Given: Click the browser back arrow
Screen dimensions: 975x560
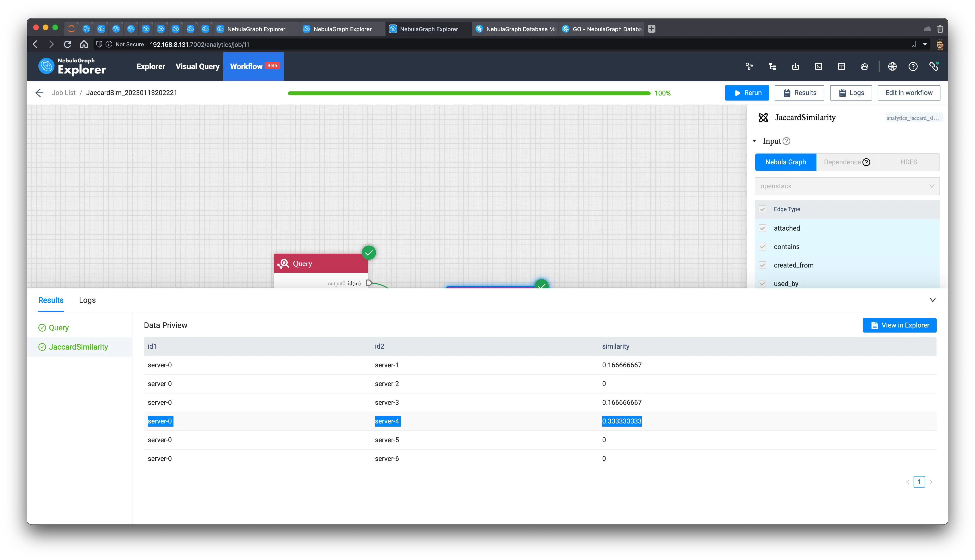Looking at the screenshot, I should (x=35, y=45).
